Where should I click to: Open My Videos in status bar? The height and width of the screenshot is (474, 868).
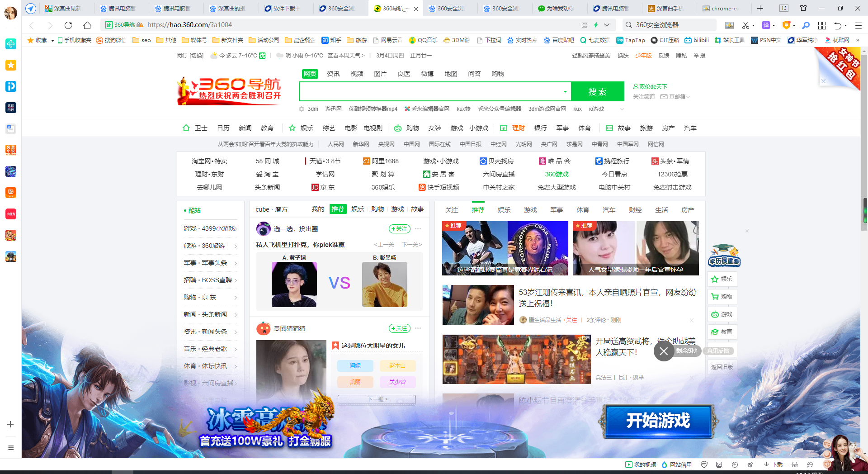(640, 465)
